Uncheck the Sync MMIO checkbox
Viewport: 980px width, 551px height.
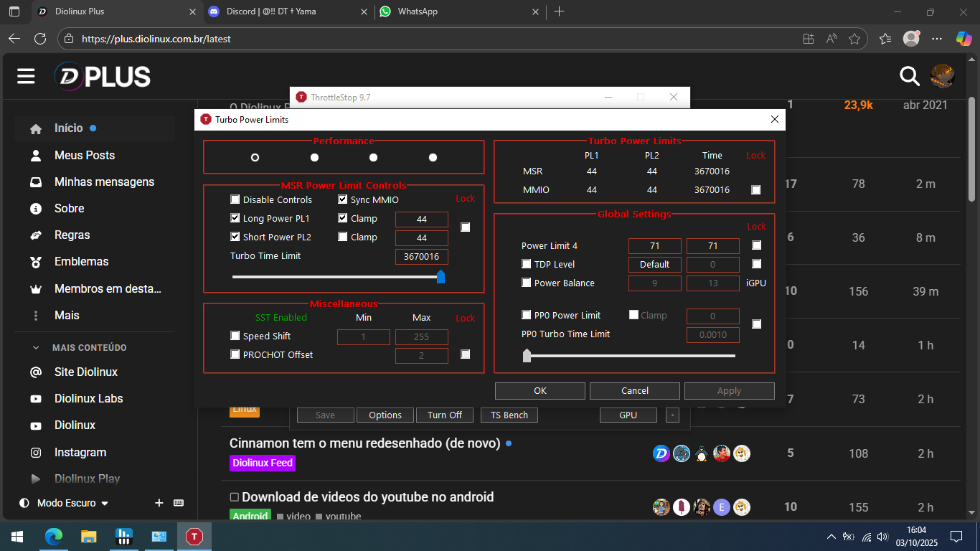point(343,199)
